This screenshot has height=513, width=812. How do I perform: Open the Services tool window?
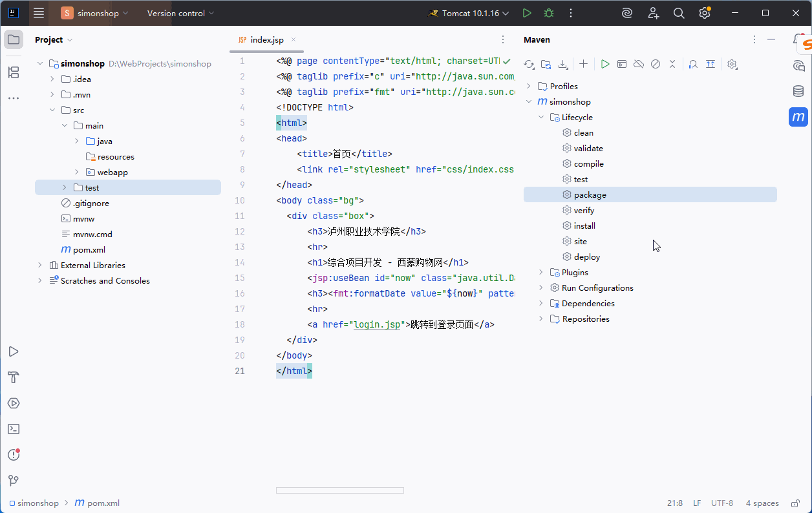click(x=14, y=403)
